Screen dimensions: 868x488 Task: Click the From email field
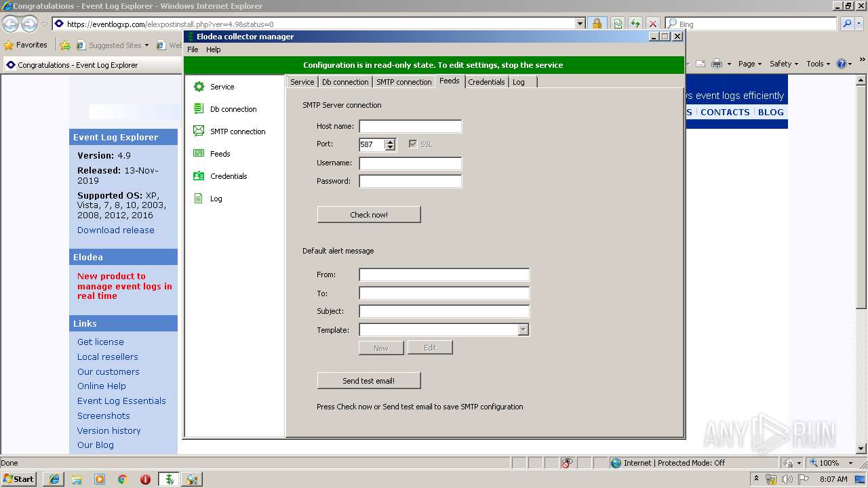pyautogui.click(x=444, y=274)
